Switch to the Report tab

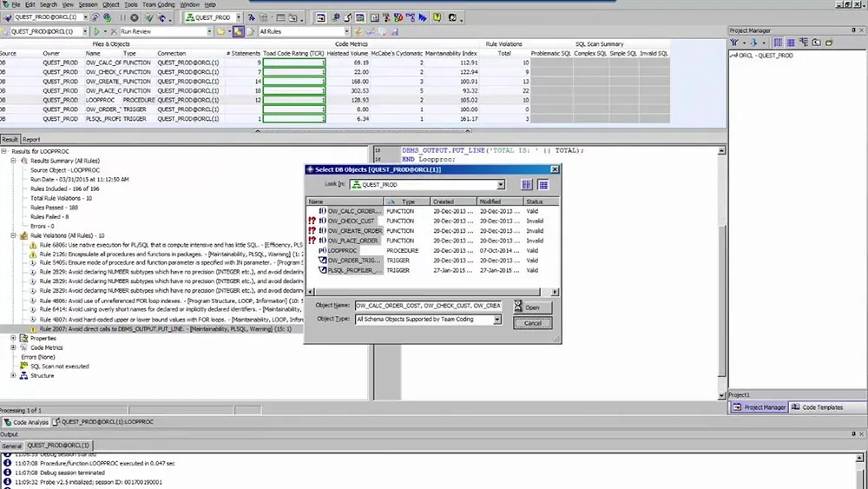pyautogui.click(x=31, y=140)
